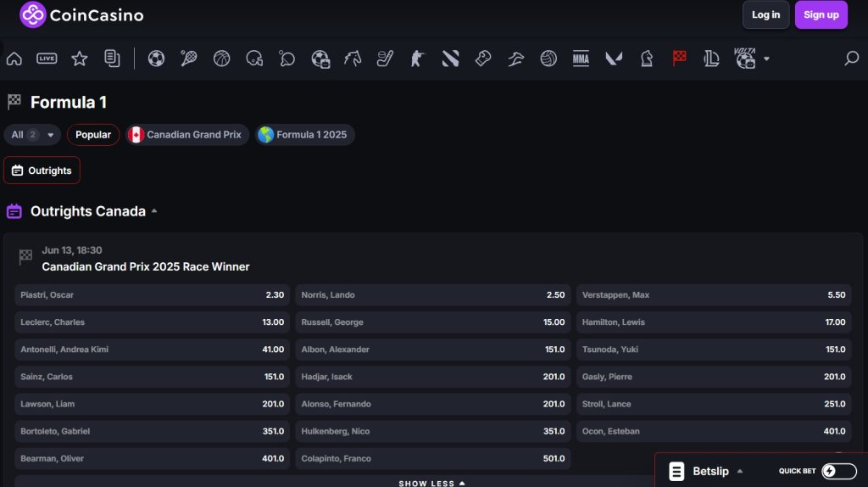Select the red Formula 1 flag icon

(679, 59)
